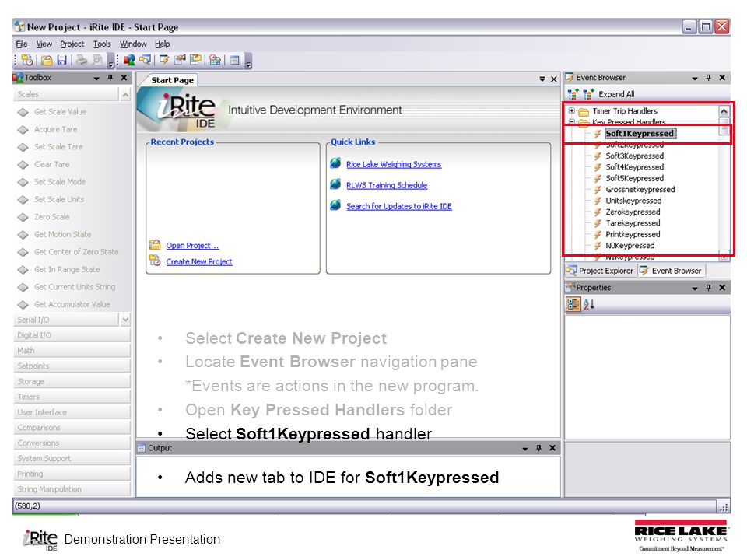Click the Expand All button
Viewport: 747px width, 560px height.
coord(616,94)
